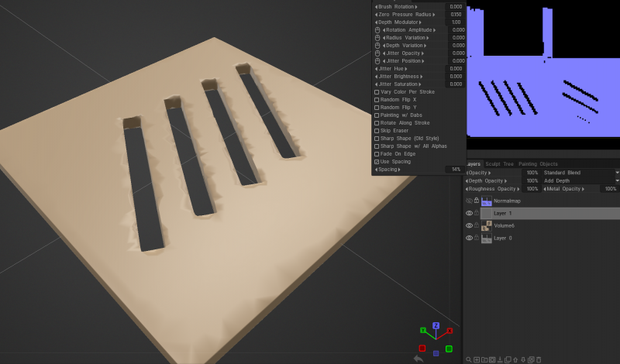
Task: Click the Z axis handle on navigation gizmo
Action: 436,326
